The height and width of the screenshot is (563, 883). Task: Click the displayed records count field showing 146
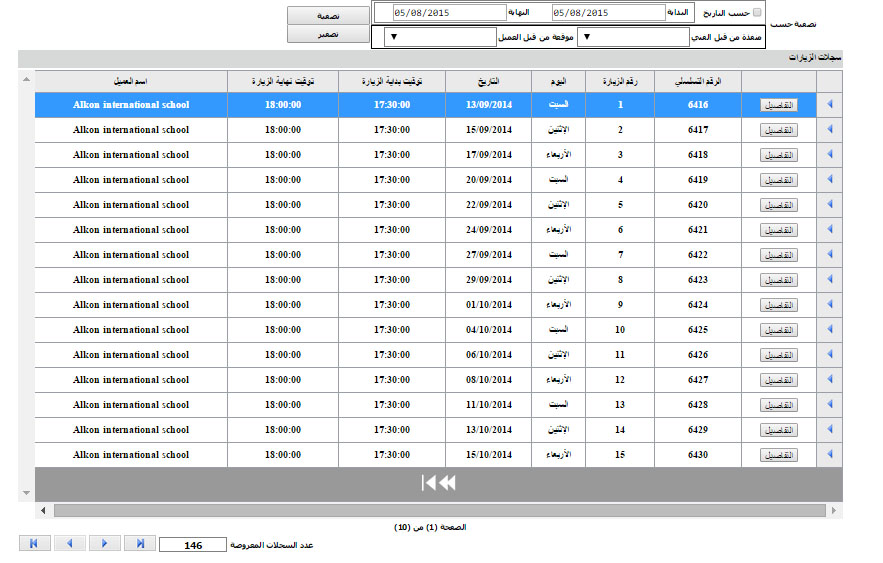[x=193, y=545]
